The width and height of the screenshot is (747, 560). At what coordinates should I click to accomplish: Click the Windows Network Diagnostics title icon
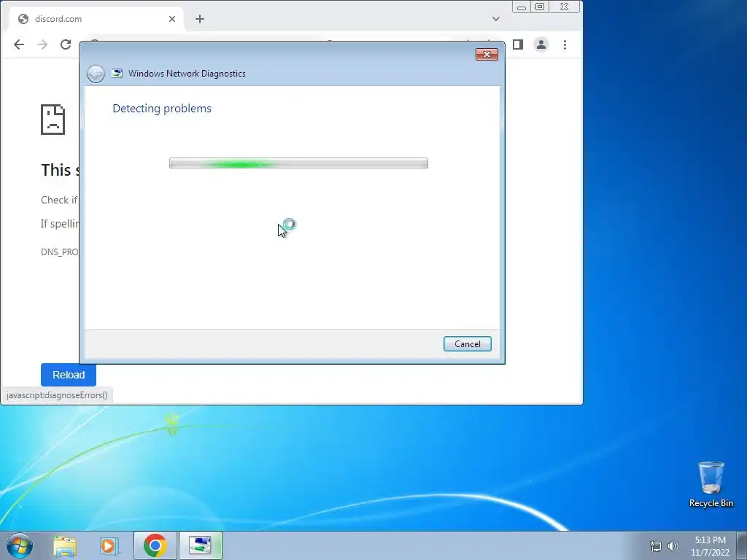(x=117, y=74)
